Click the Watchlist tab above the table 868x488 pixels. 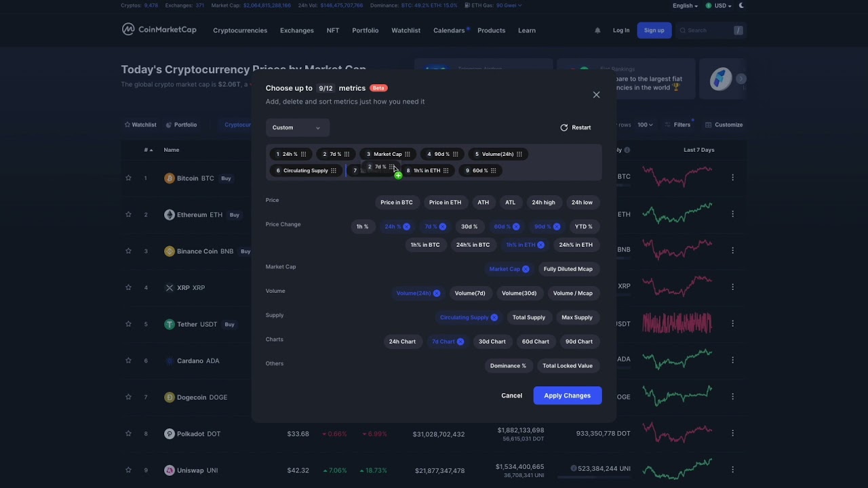[140, 125]
